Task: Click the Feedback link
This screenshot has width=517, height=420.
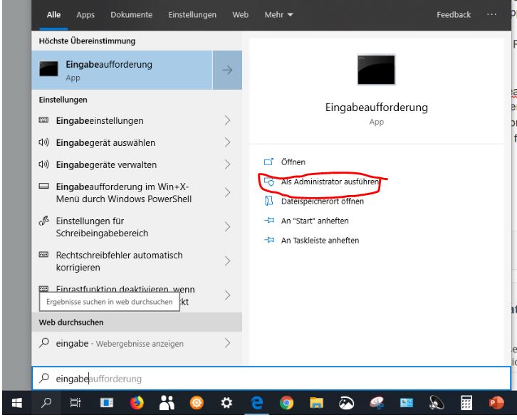Action: pyautogui.click(x=454, y=15)
